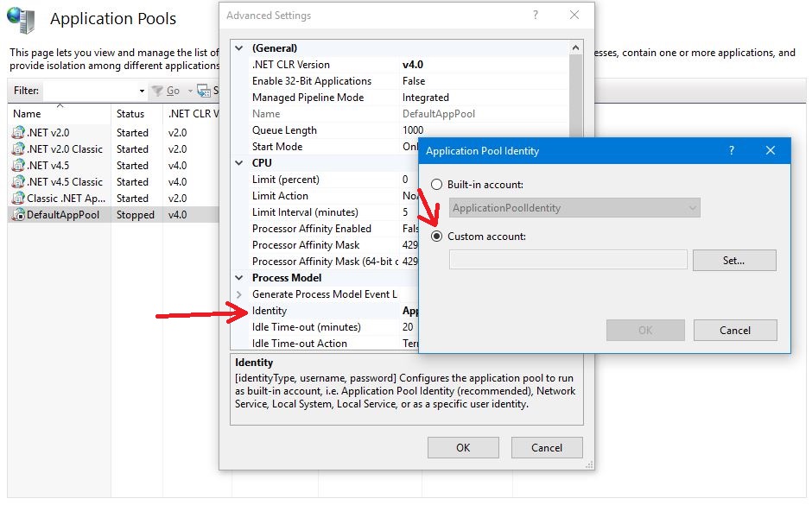Screen dimensions: 812x505
Task: Click the .NET v4.5 Classic pool icon
Action: coord(18,182)
